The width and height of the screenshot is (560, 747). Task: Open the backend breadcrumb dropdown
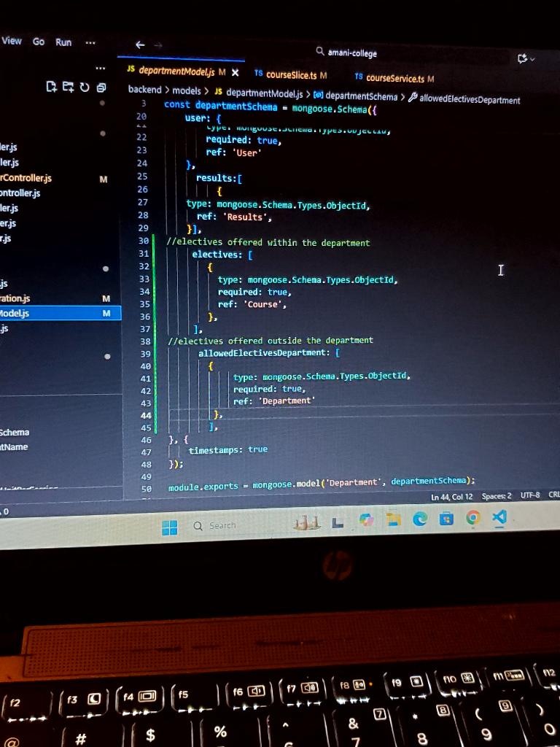point(145,90)
